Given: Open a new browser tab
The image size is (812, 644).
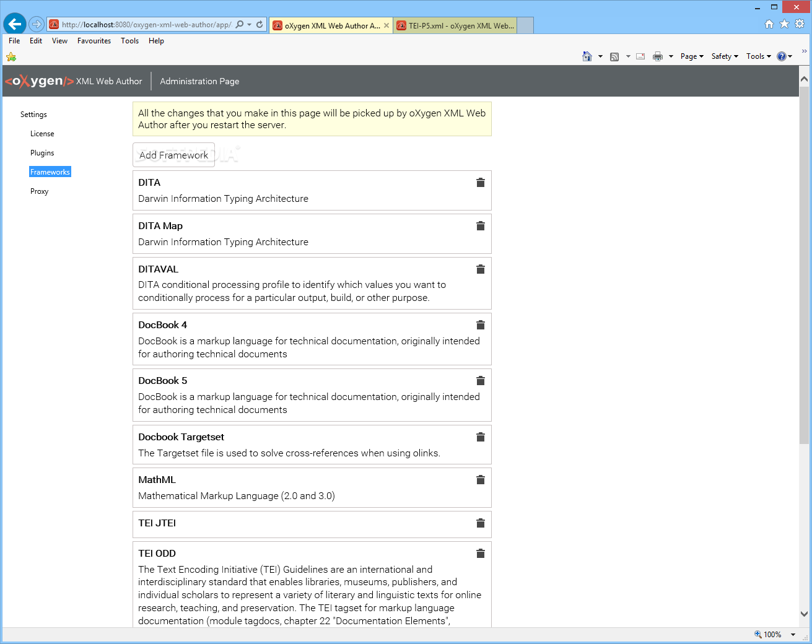Looking at the screenshot, I should [525, 25].
